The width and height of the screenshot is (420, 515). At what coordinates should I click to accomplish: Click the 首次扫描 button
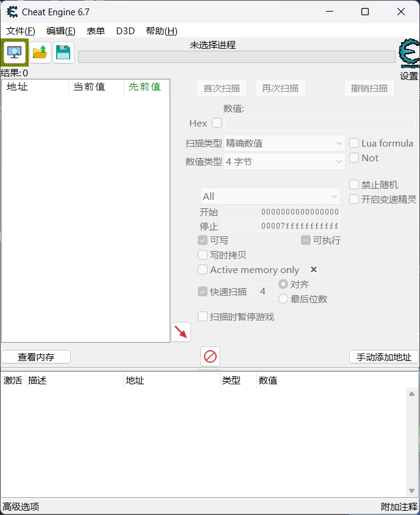click(x=222, y=89)
